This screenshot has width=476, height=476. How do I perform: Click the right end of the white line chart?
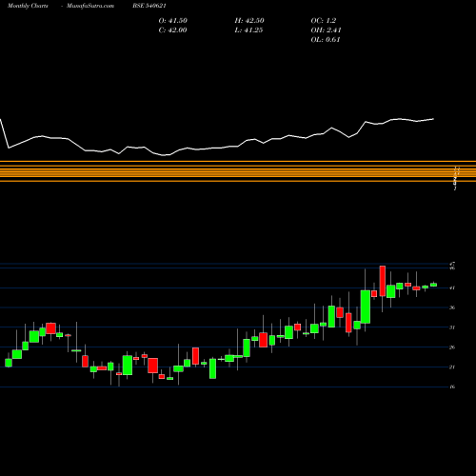pyautogui.click(x=433, y=119)
